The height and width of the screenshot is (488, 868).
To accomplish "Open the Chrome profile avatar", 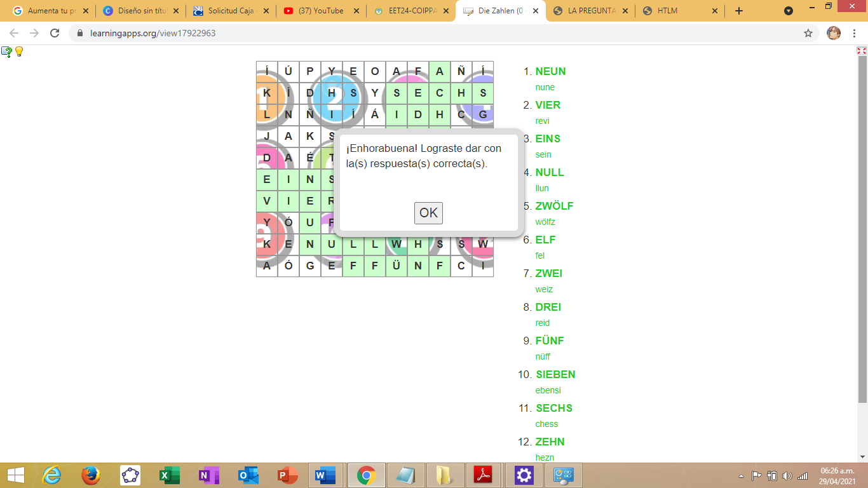I will click(x=833, y=33).
